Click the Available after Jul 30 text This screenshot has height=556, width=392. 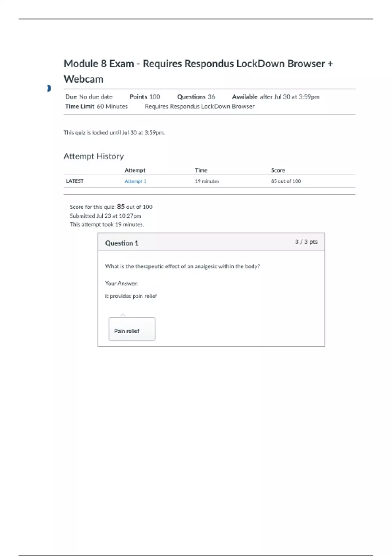275,97
